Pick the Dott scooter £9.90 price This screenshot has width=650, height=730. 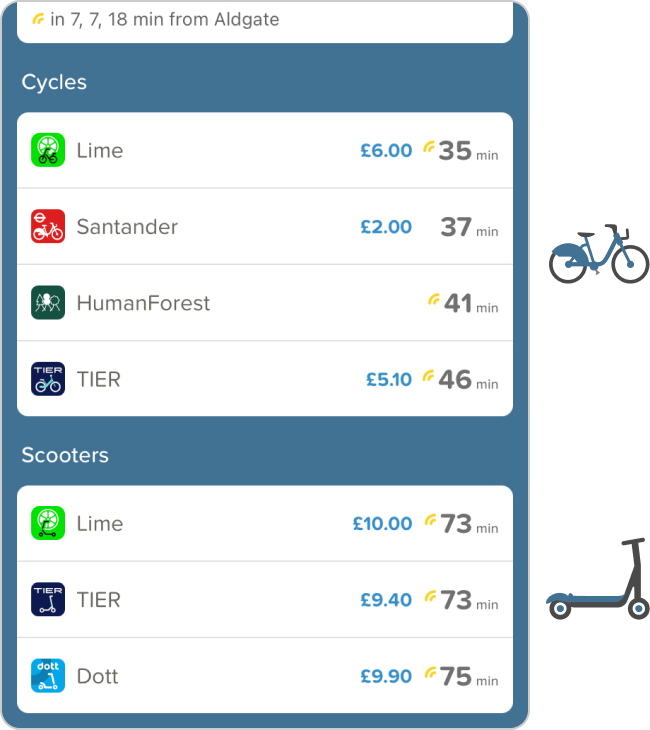386,677
